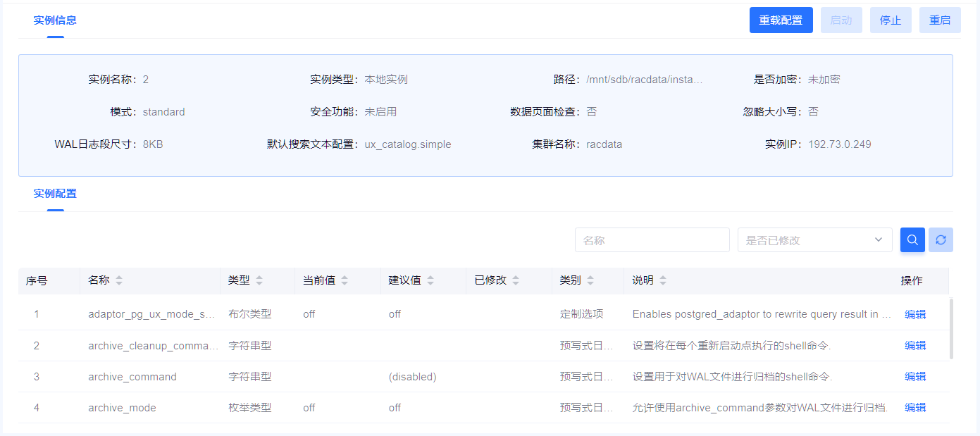Click the refresh icon beside search

[941, 240]
